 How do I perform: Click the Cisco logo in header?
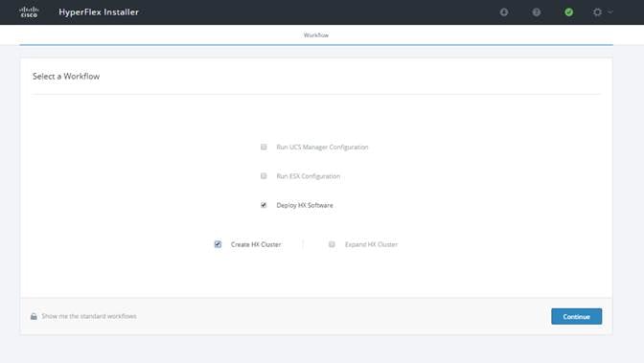coord(29,11)
